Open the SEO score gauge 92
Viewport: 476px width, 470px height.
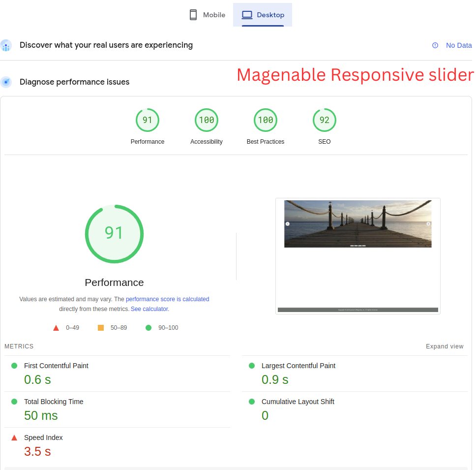325,120
